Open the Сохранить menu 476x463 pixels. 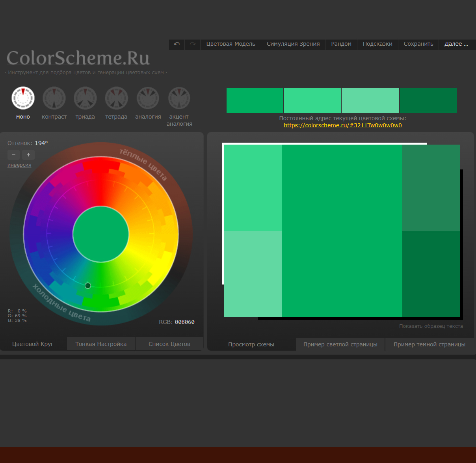pyautogui.click(x=418, y=44)
